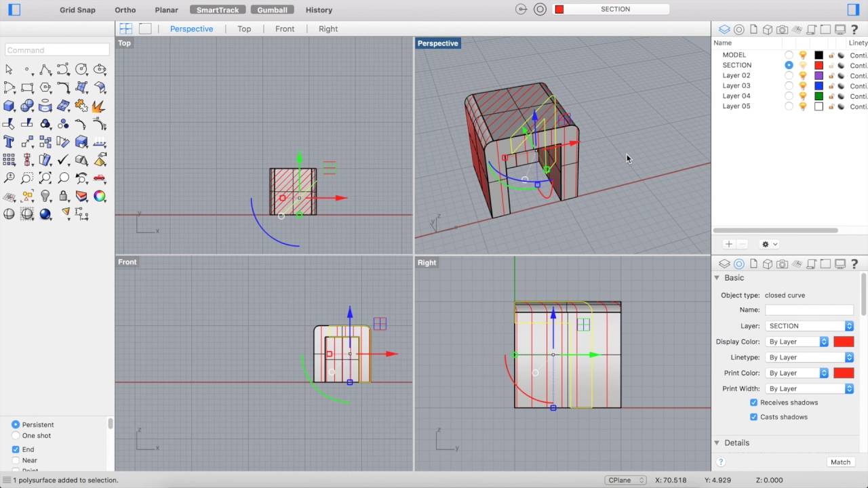
Task: Open the Display Color By Layer dropdown
Action: [797, 342]
